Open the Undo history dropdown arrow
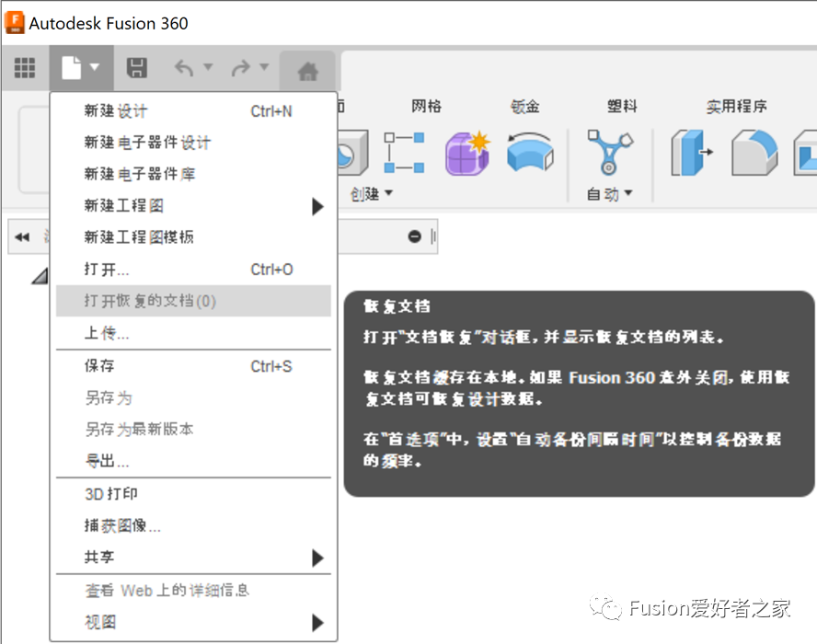Screen dimensions: 817x644 [208, 66]
